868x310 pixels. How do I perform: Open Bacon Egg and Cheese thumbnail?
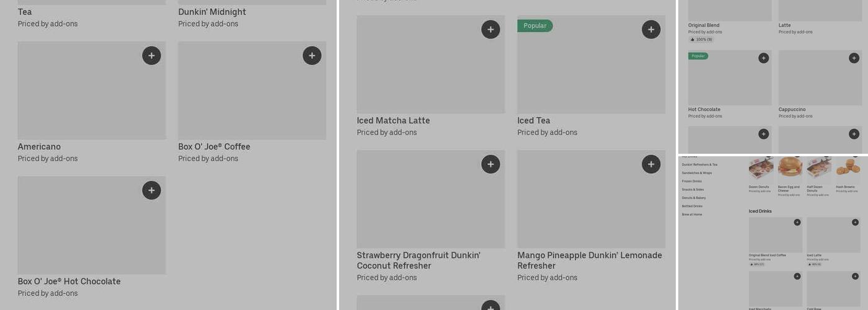(x=790, y=169)
